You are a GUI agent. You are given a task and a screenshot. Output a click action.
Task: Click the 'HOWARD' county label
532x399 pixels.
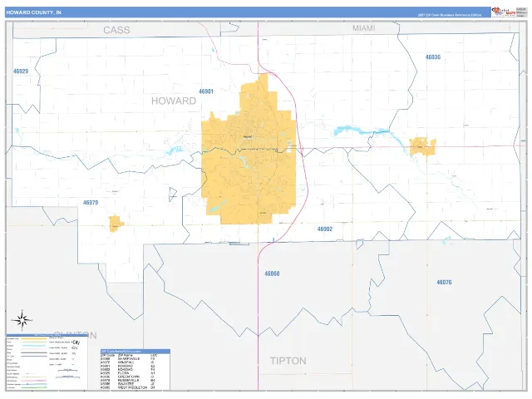[x=174, y=101]
